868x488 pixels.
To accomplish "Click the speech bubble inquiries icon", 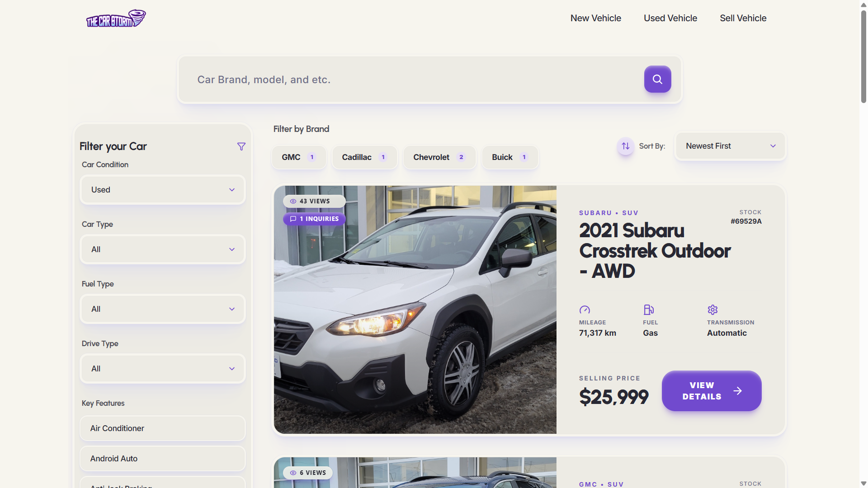I will click(x=293, y=219).
